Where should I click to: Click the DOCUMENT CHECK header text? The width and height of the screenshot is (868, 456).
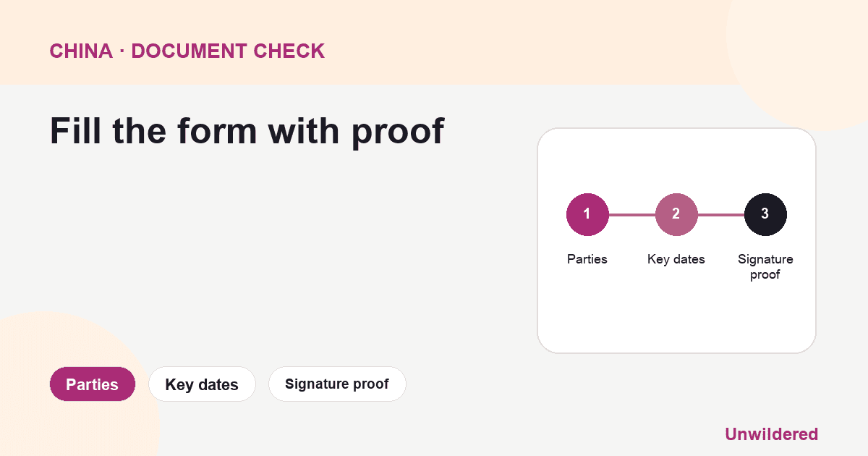coord(228,51)
